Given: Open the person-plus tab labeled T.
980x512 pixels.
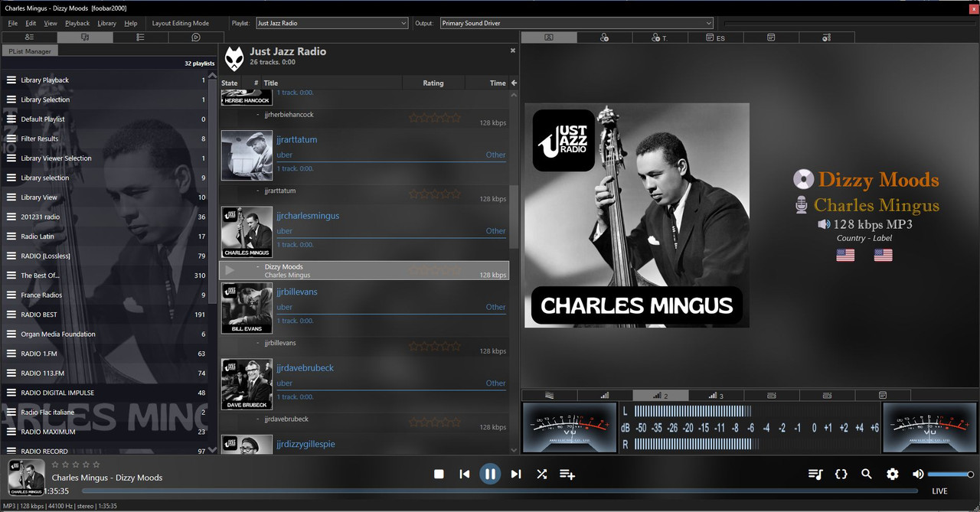Looking at the screenshot, I should (x=659, y=37).
